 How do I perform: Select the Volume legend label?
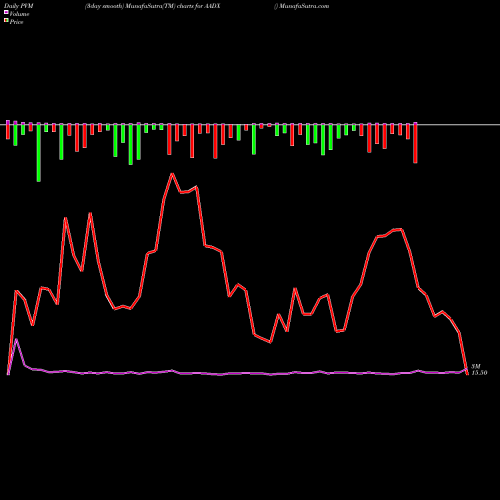(x=19, y=14)
